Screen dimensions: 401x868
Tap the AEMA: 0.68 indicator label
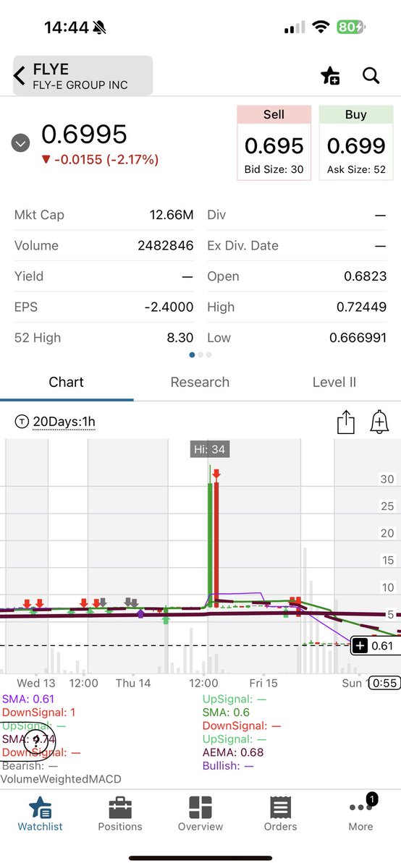coord(233,752)
